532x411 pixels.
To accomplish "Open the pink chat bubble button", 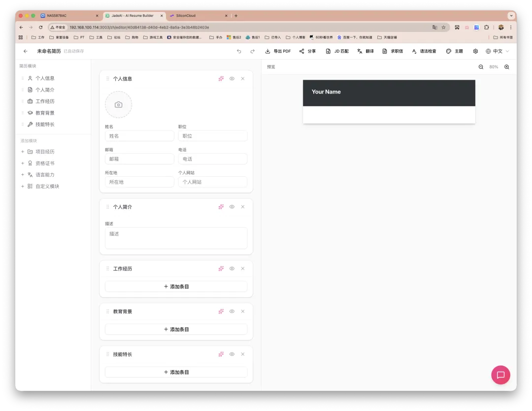I will 500,375.
